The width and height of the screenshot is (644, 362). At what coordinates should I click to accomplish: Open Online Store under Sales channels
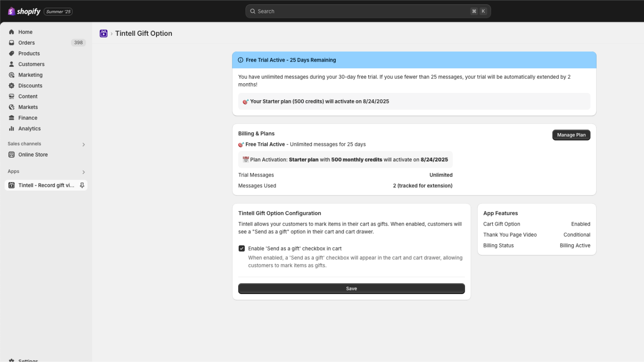pyautogui.click(x=33, y=154)
